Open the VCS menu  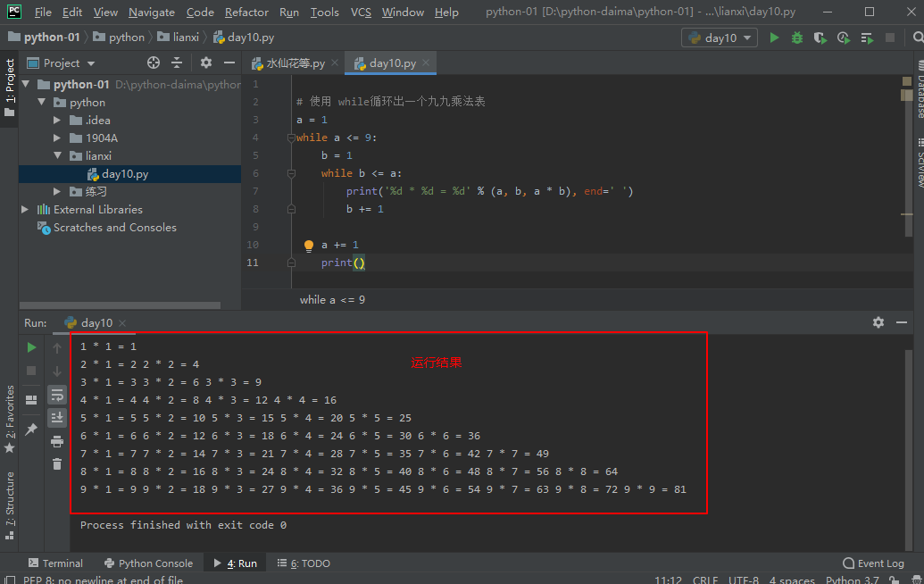[361, 12]
